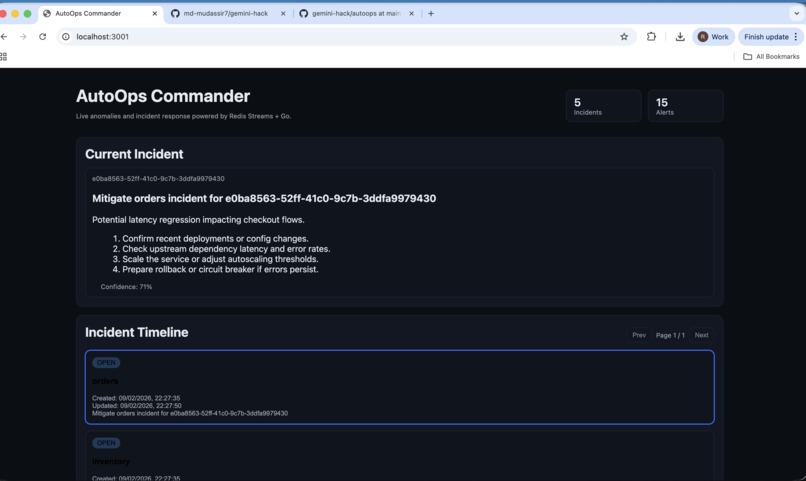Image resolution: width=806 pixels, height=481 pixels.
Task: Open All Bookmarks folder
Action: pyautogui.click(x=771, y=57)
